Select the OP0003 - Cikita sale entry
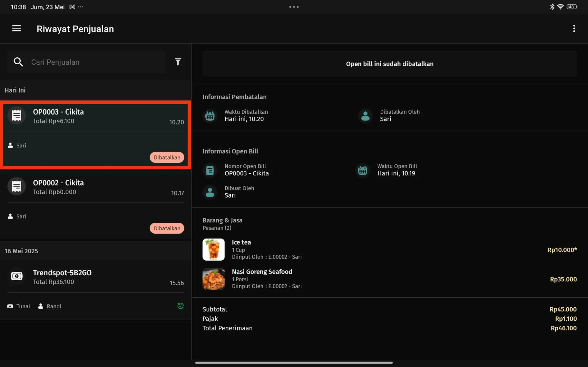 [94, 129]
